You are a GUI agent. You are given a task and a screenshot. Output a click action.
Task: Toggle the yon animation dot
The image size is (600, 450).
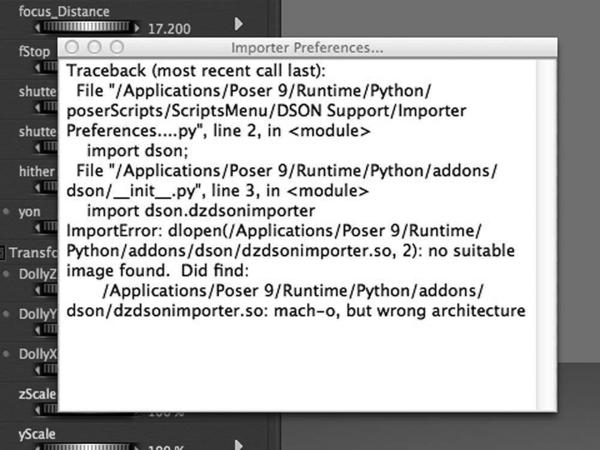[6, 211]
